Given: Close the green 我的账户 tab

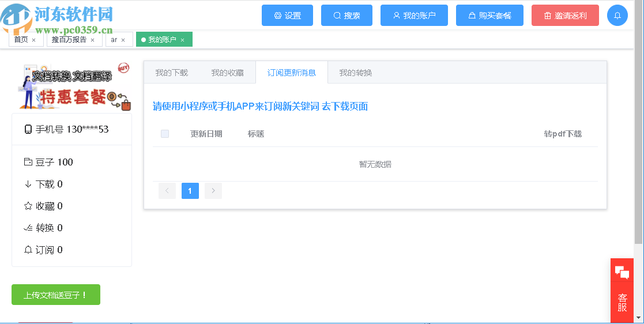Looking at the screenshot, I should click(182, 40).
